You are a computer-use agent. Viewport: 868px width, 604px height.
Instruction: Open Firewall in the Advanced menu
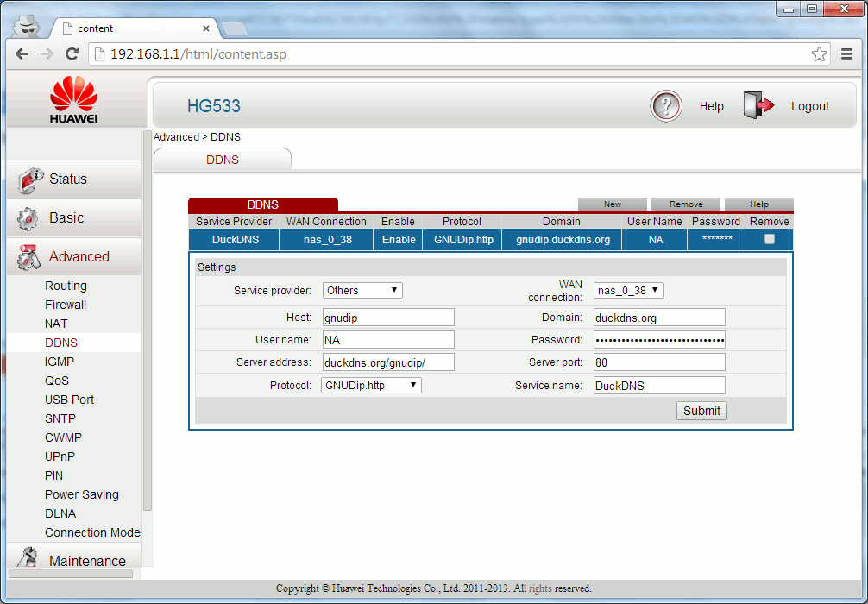pos(66,305)
